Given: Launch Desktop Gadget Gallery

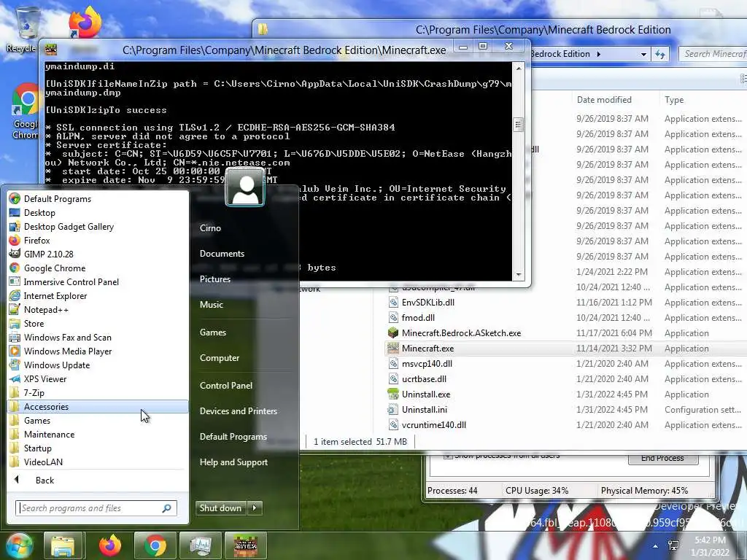Looking at the screenshot, I should 98,227.
